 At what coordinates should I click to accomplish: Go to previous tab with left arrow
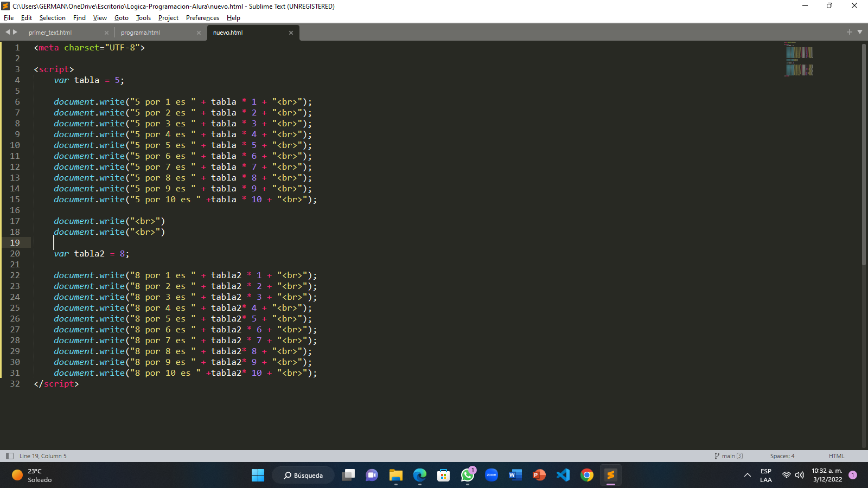8,32
